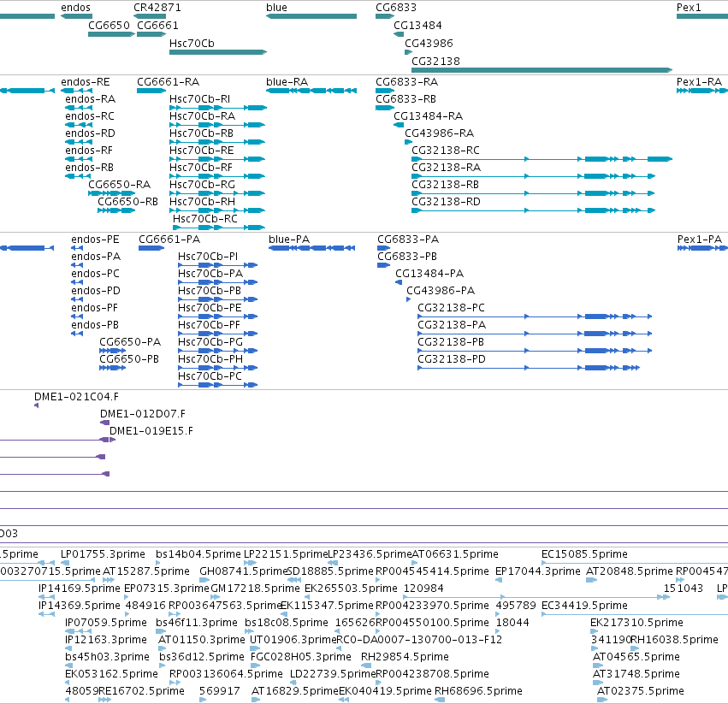Click protein CG13484-PA label
Screen dimensions: 728x704
[x=429, y=274]
